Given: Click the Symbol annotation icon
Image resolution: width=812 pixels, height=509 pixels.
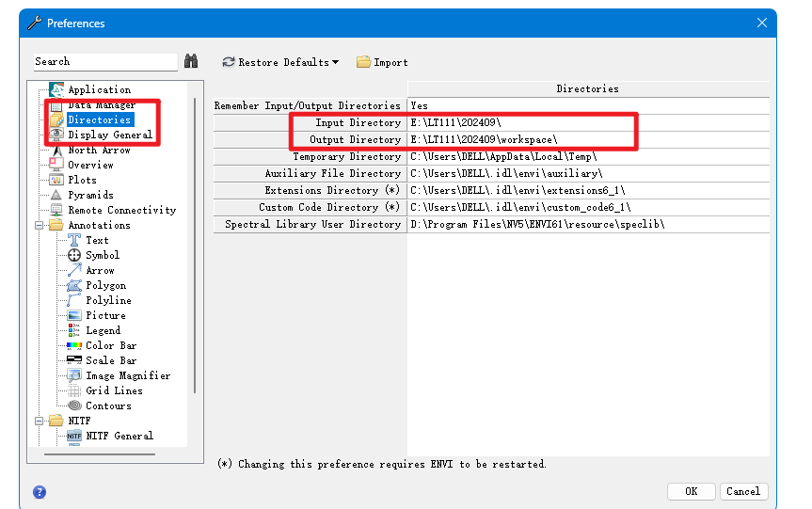Looking at the screenshot, I should tap(74, 255).
